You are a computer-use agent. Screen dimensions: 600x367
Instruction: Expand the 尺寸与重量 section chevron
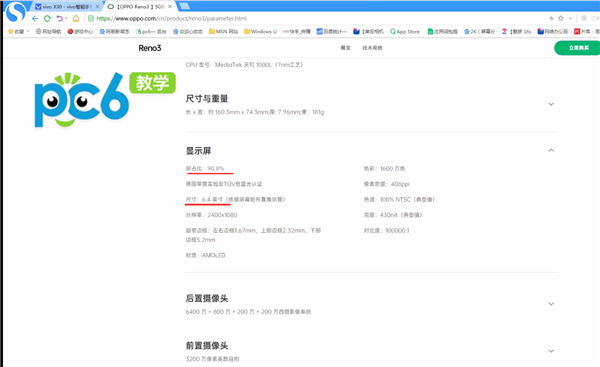pyautogui.click(x=551, y=104)
